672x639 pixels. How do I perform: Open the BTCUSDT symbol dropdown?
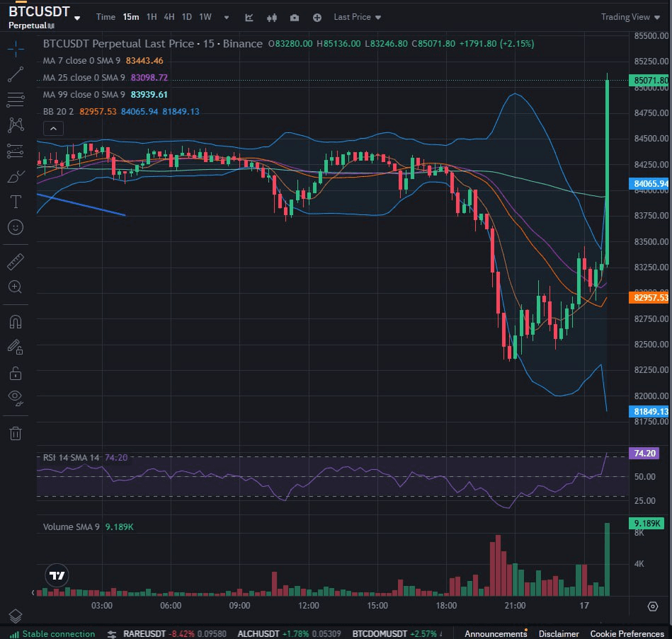pyautogui.click(x=77, y=18)
